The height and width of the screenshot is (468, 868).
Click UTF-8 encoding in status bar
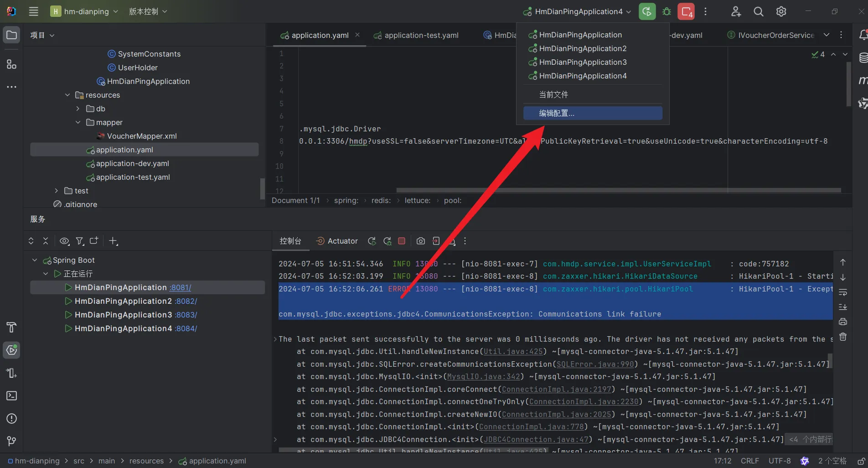780,461
